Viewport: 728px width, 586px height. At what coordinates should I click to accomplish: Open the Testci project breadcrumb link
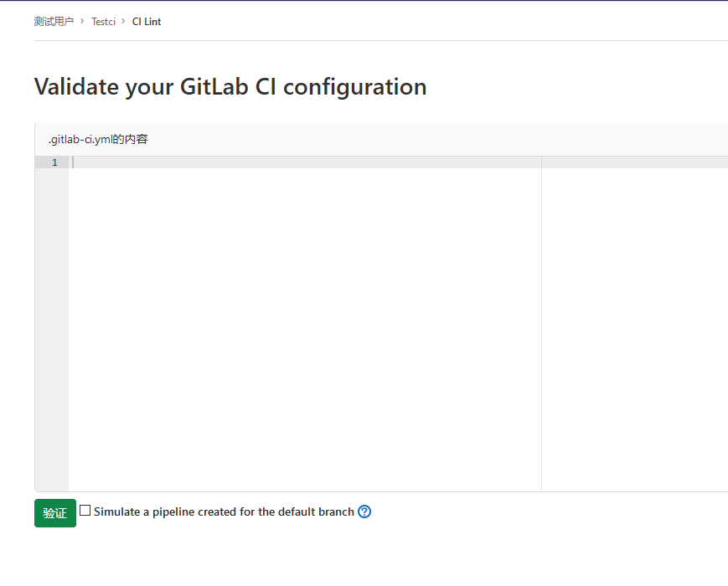tap(103, 21)
